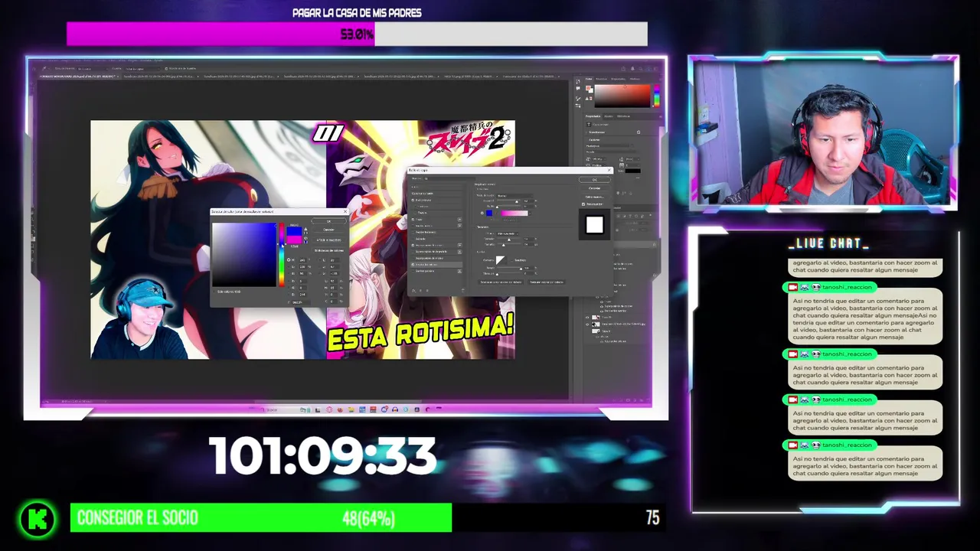Click Estilo nuevo in layer style dialog
Viewport: 980px width, 551px height.
pyautogui.click(x=595, y=197)
